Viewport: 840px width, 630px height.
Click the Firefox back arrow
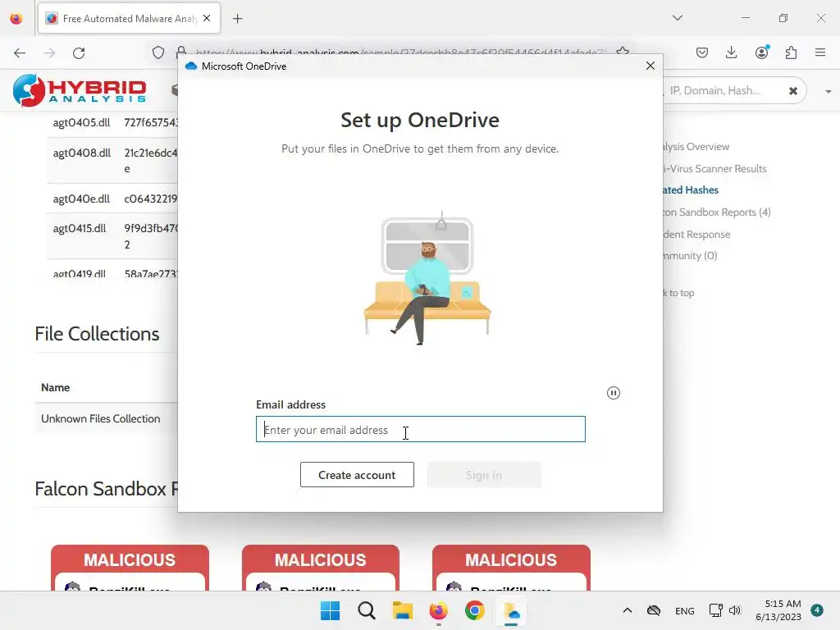20,53
